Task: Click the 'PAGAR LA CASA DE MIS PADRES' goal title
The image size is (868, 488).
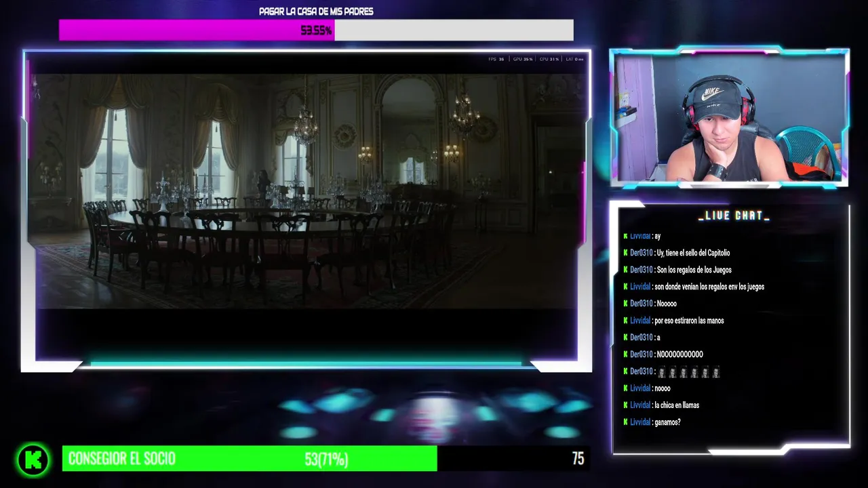Action: point(316,12)
